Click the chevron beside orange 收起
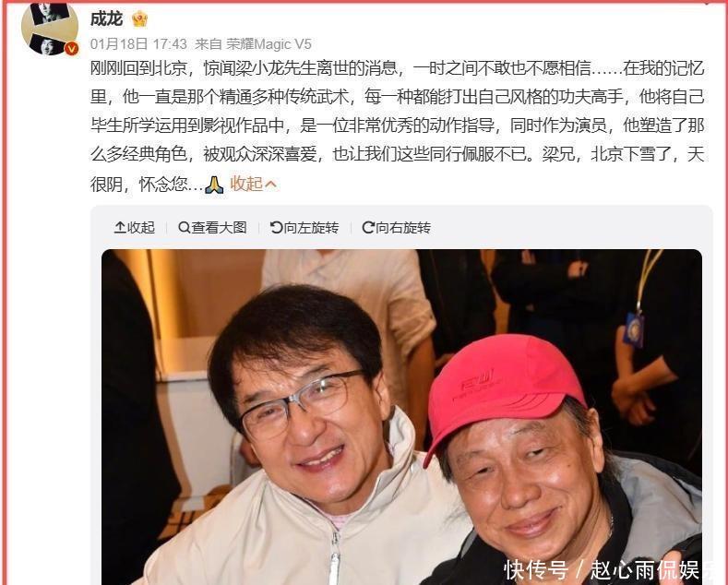 [271, 185]
